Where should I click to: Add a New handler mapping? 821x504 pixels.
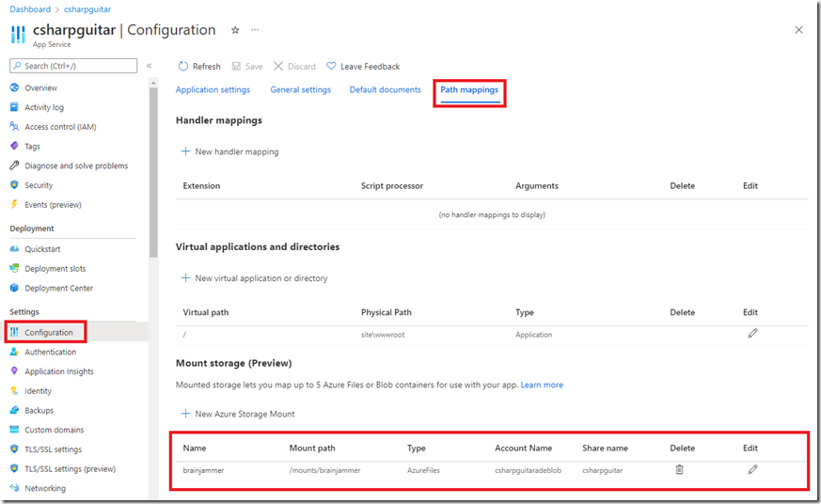point(229,151)
